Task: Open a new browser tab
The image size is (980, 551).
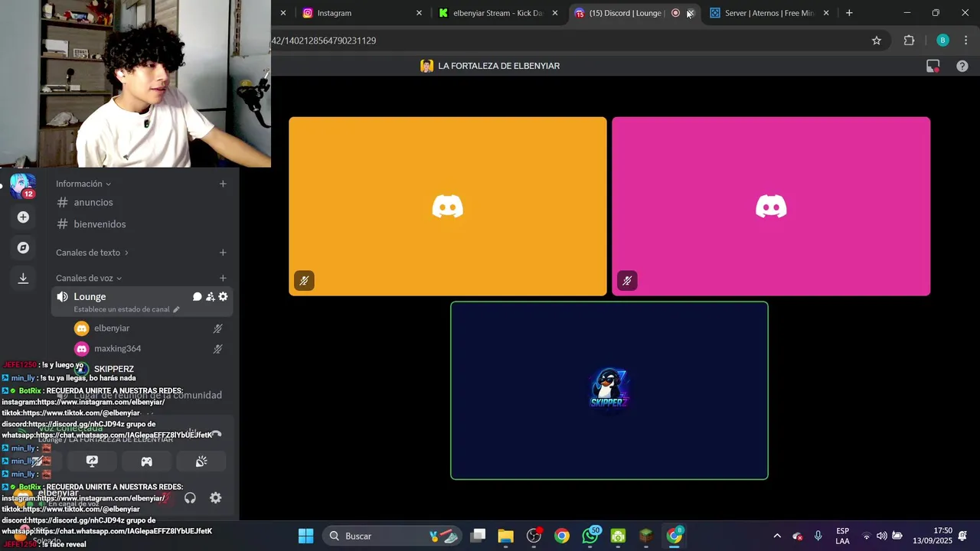Action: pyautogui.click(x=849, y=13)
